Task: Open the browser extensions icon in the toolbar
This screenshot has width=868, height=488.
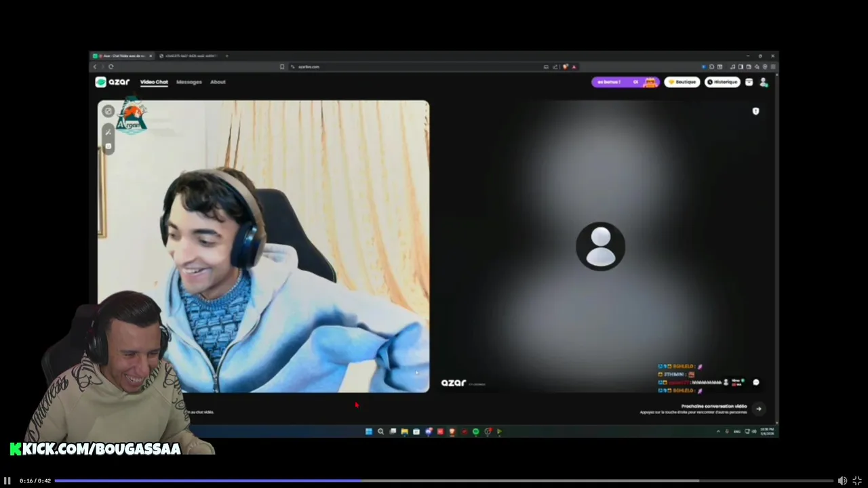Action: 711,66
